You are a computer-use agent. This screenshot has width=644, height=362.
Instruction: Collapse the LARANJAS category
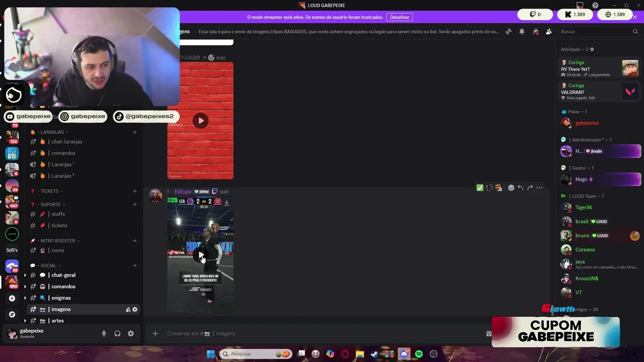(x=53, y=132)
